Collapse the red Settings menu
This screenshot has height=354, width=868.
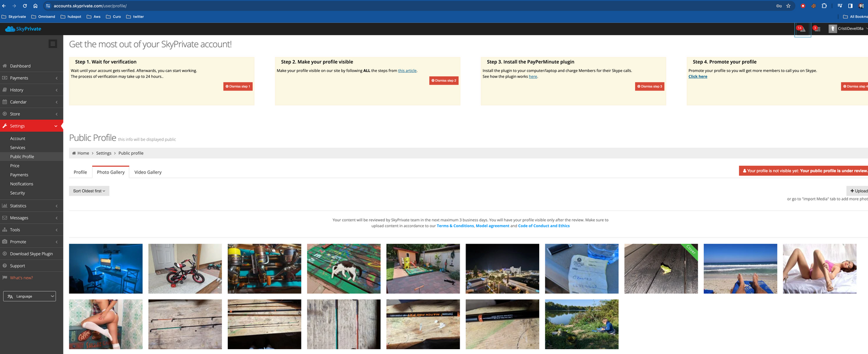pos(31,126)
